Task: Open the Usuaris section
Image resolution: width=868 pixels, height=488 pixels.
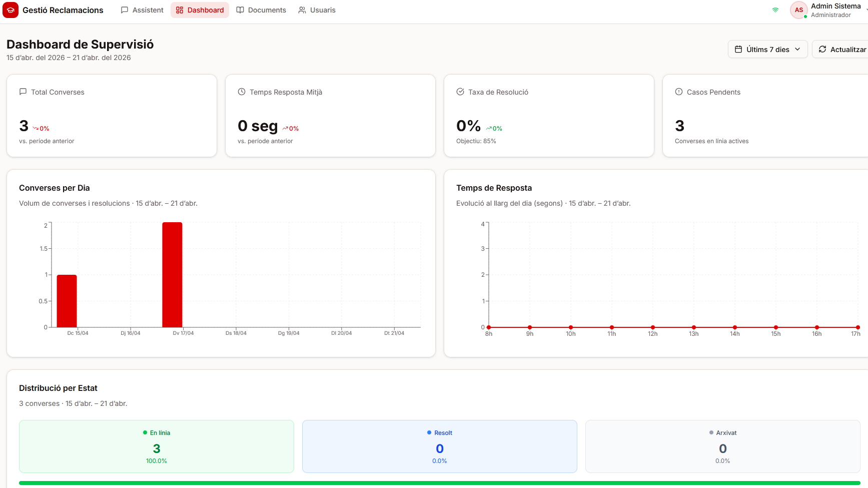Action: (322, 10)
